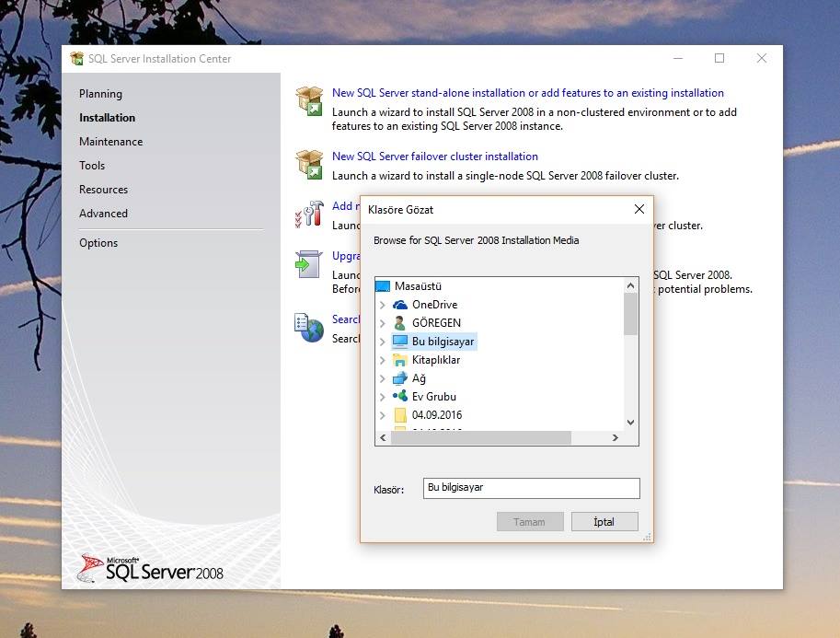840x638 pixels.
Task: Click New SQL Server stand-alone installation link
Action: pos(528,93)
